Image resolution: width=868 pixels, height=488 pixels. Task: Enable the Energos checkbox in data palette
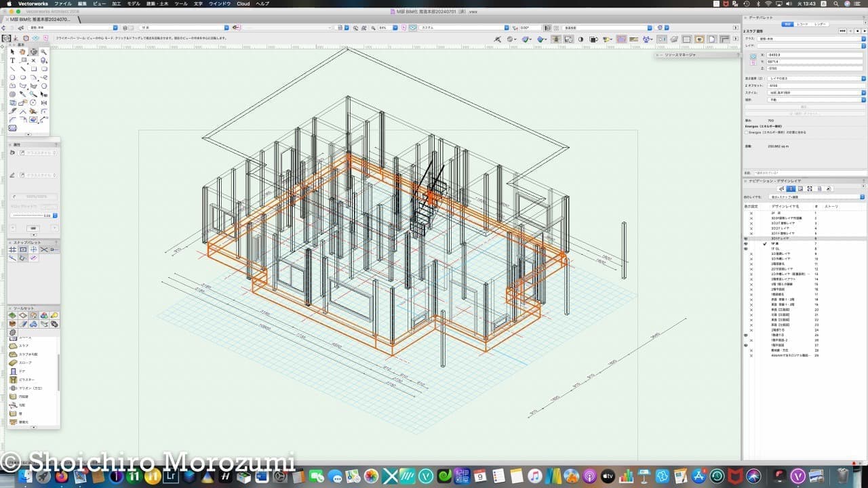pos(747,132)
